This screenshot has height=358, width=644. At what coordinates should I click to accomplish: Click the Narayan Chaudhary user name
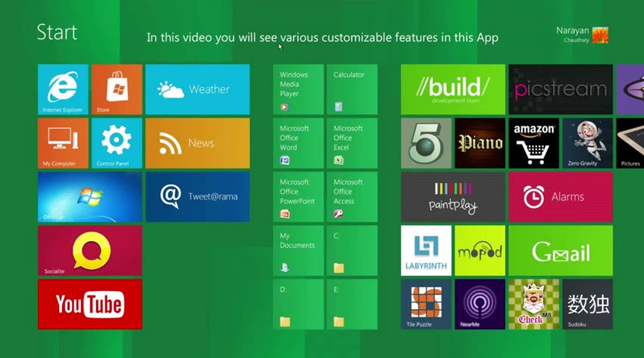coord(572,35)
